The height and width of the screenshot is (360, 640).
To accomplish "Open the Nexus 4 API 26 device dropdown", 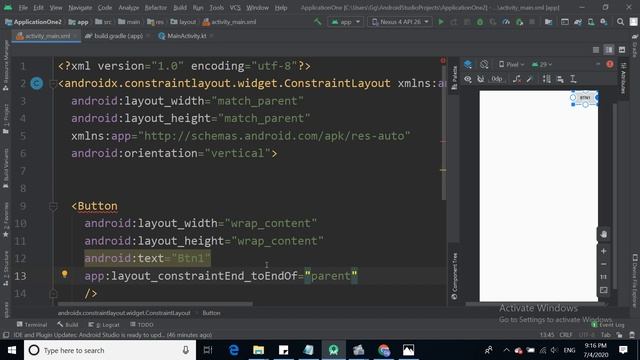I will pyautogui.click(x=400, y=22).
